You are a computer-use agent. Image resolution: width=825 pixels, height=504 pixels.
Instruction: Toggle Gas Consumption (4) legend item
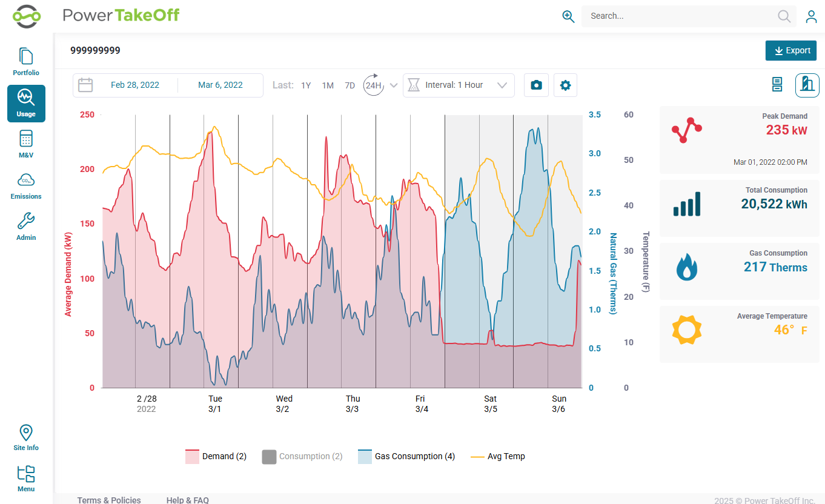pyautogui.click(x=406, y=457)
